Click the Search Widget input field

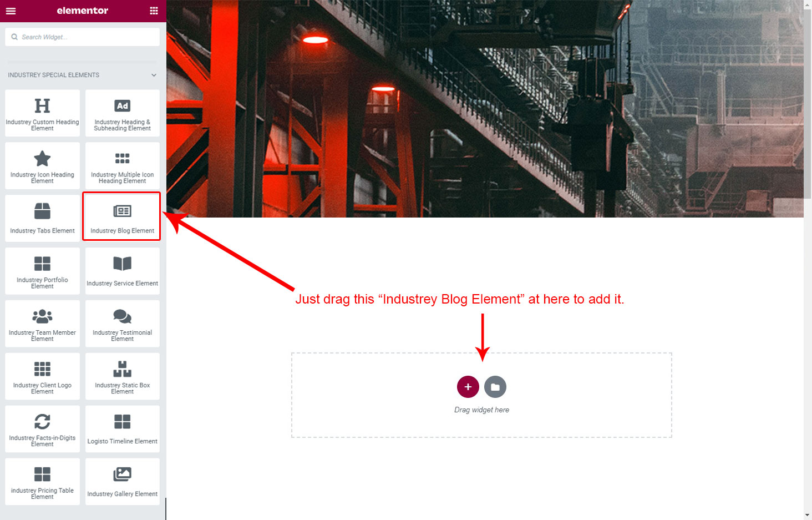(83, 37)
